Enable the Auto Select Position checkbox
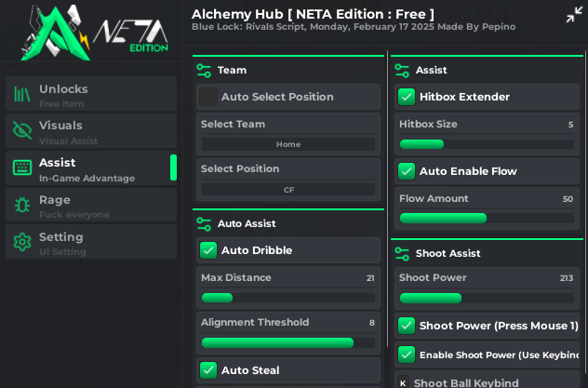The width and height of the screenshot is (588, 388). pos(208,97)
